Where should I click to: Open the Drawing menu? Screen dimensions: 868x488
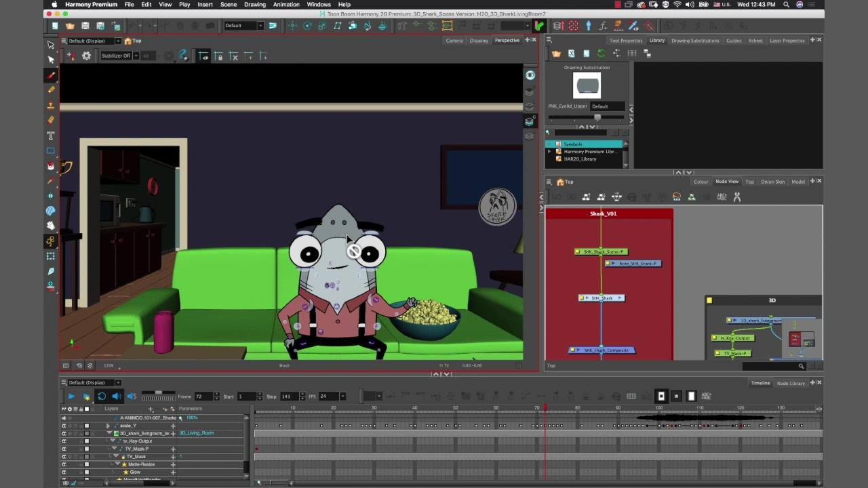[x=255, y=5]
